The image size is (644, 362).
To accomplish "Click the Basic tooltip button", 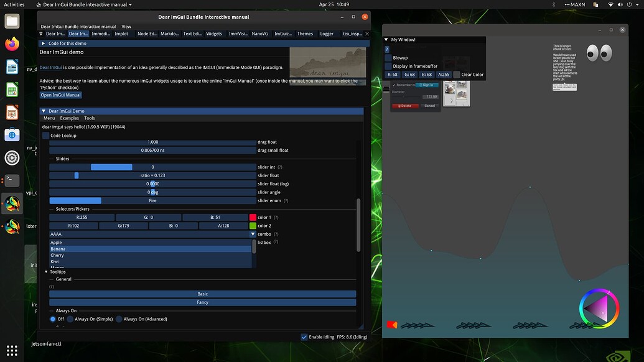I will pyautogui.click(x=202, y=294).
